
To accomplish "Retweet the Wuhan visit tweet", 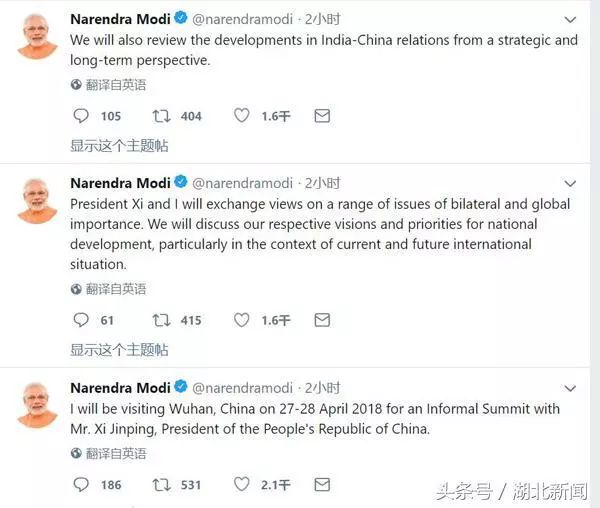I will [x=161, y=484].
